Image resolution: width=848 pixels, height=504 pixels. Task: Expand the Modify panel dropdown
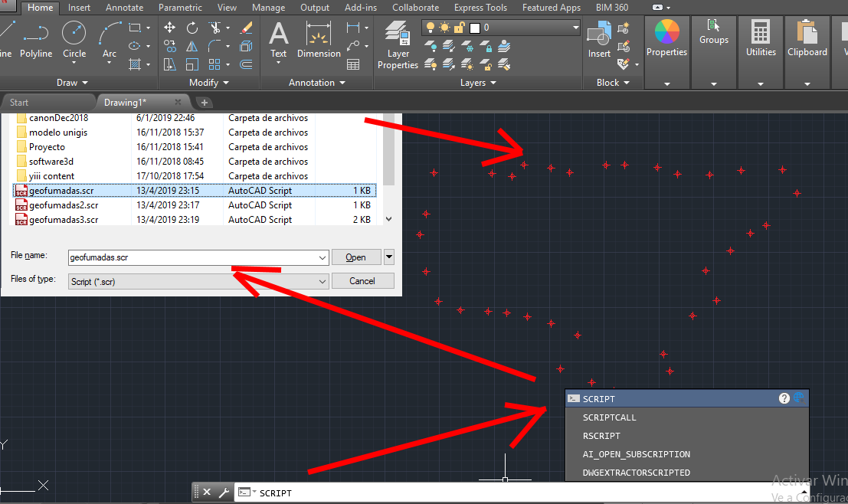pos(209,83)
